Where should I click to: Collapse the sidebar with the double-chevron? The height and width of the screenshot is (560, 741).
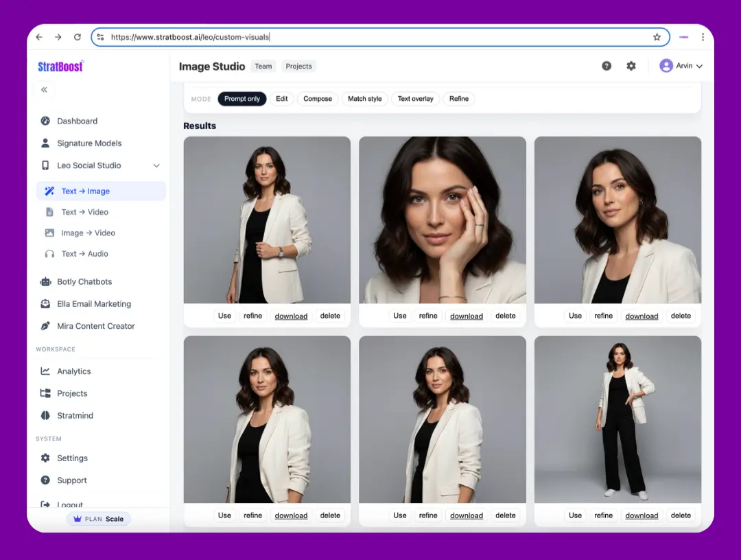tap(44, 89)
